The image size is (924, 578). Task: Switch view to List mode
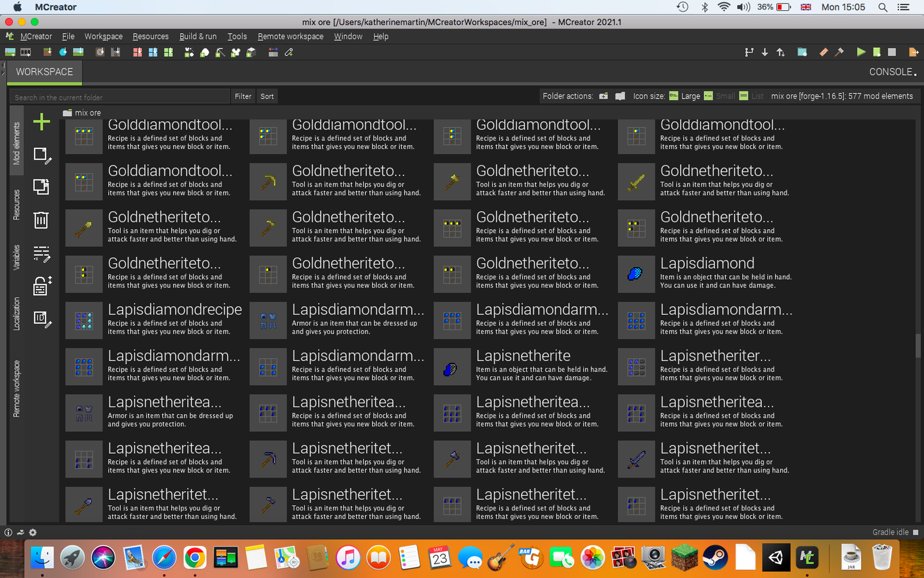751,96
